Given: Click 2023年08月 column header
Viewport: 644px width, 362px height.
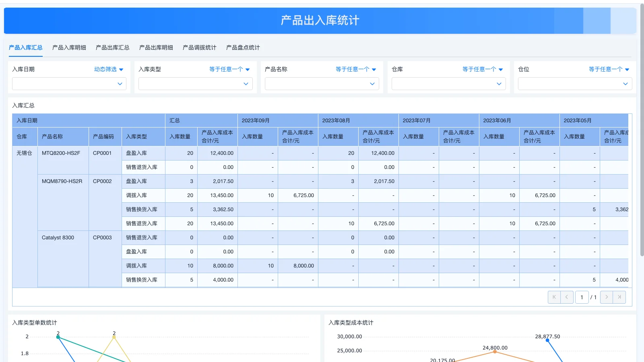Looking at the screenshot, I should click(358, 121).
